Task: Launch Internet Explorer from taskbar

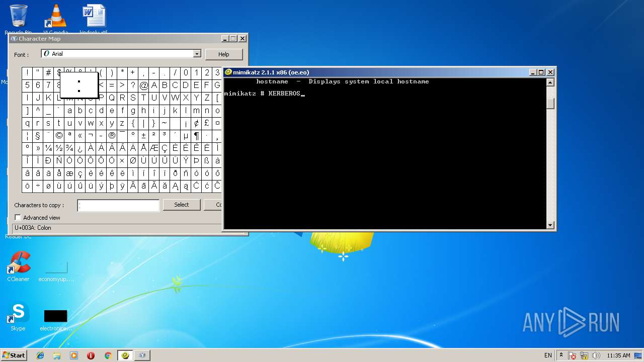Action: click(40, 355)
